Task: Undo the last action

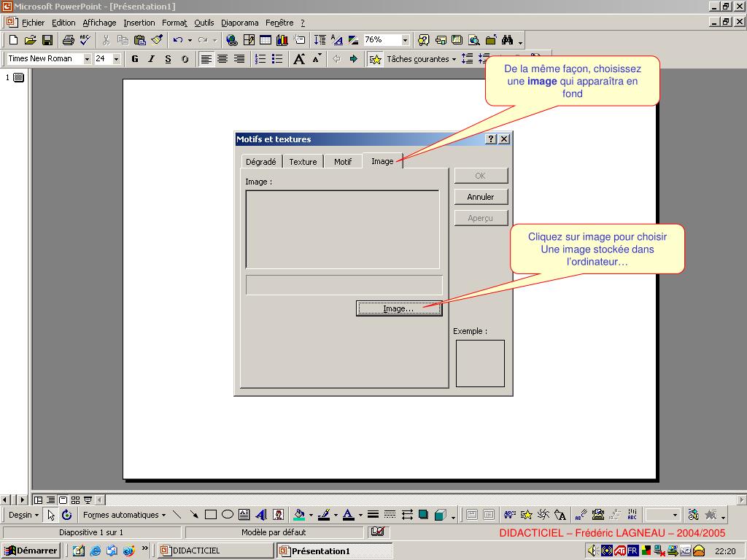Action: 178,40
